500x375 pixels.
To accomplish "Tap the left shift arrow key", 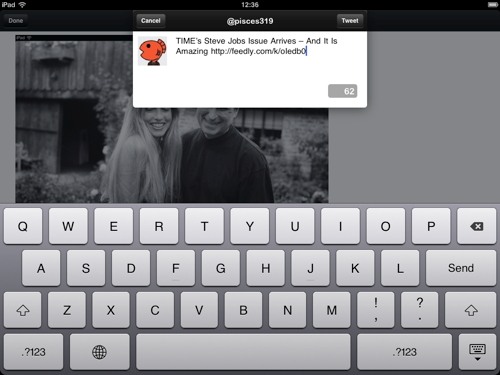I will 23,310.
